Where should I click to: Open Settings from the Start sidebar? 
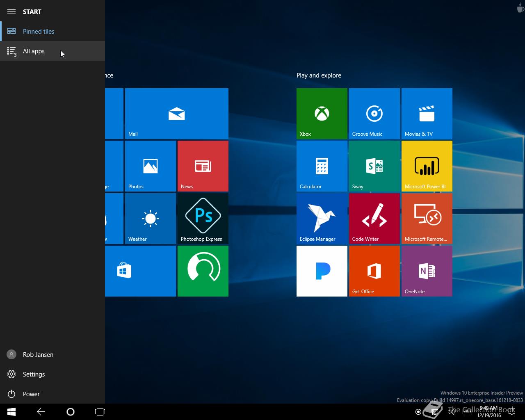pos(52,374)
